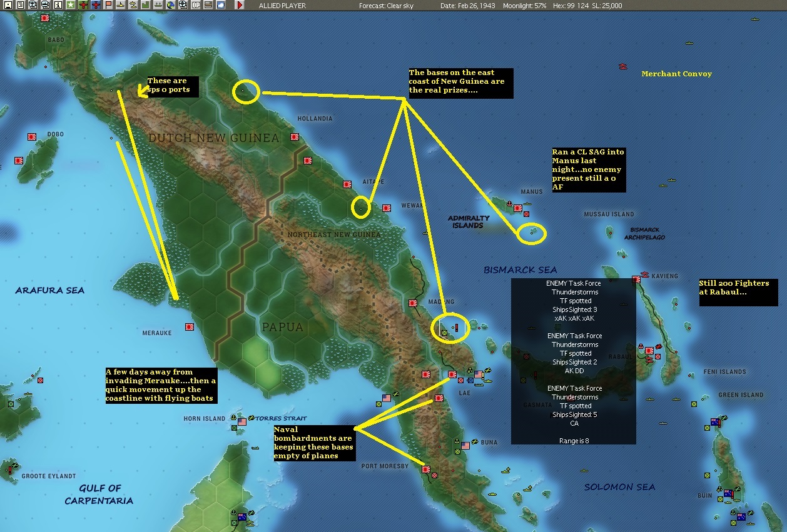Select the Japanese flag base at Madang

(413, 303)
